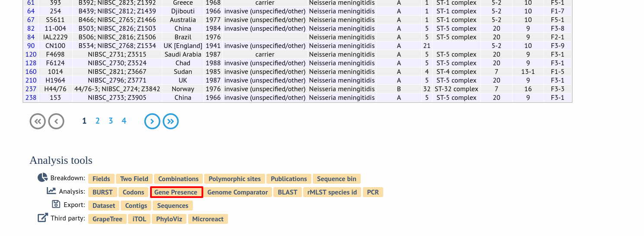This screenshot has height=236, width=644.
Task: Launch the Gene Presence analysis
Action: pyautogui.click(x=176, y=192)
